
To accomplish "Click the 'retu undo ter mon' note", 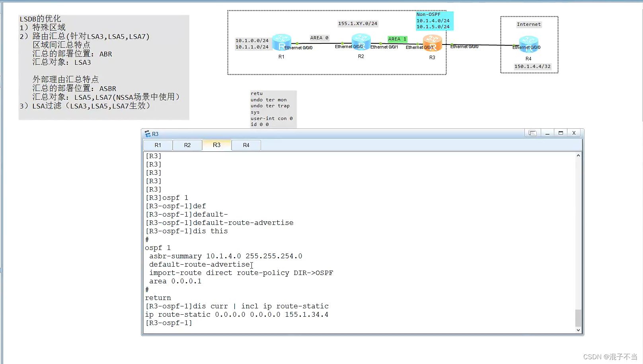I will [273, 109].
